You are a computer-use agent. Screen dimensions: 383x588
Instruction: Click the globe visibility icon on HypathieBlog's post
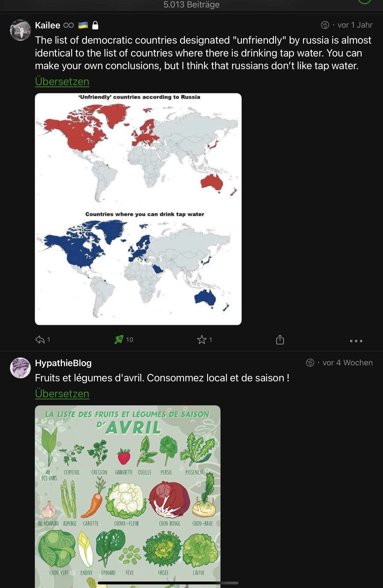coord(310,363)
